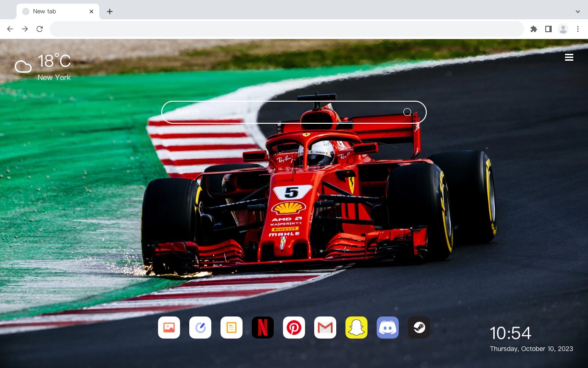This screenshot has width=588, height=368.
Task: Open the Extensions puzzle icon
Action: tap(533, 29)
